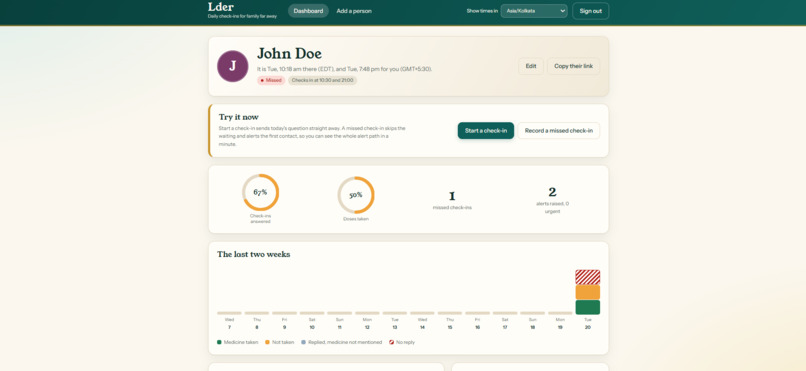The image size is (806, 371).
Task: Click the Edit button
Action: (531, 66)
